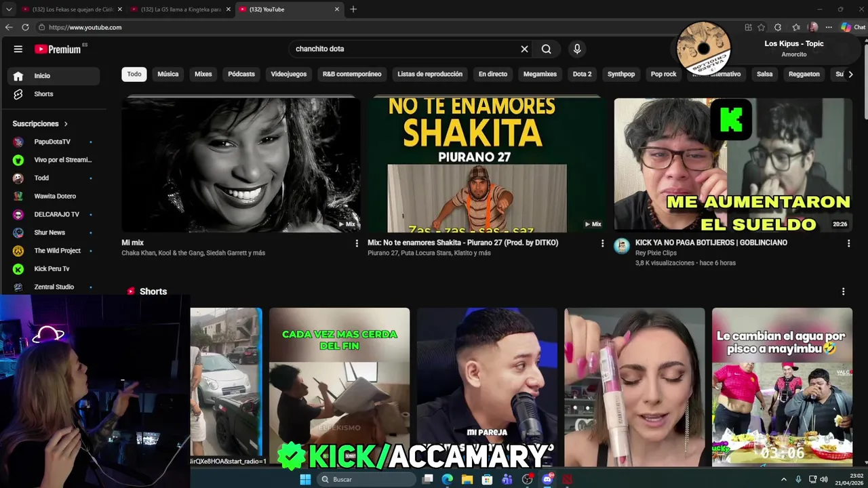Open Copilot Chat button
868x488 pixels.
pyautogui.click(x=853, y=27)
